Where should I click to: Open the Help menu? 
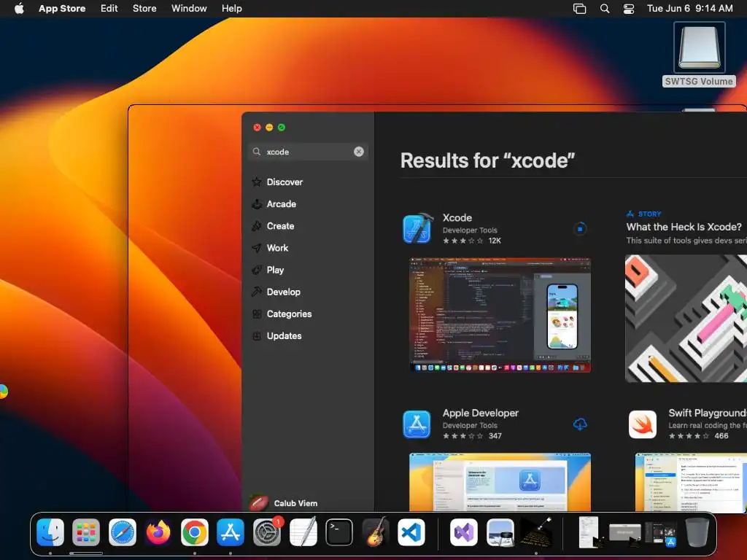pyautogui.click(x=231, y=8)
